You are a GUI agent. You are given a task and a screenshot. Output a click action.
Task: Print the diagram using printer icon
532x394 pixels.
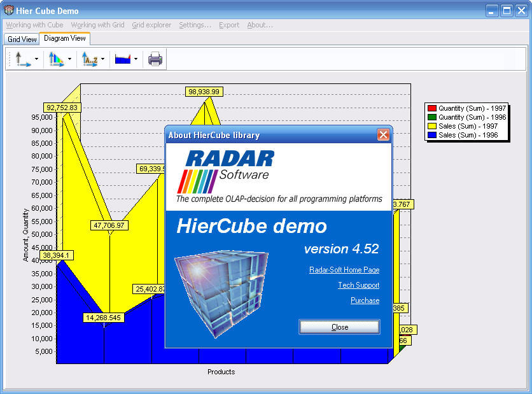tap(155, 59)
